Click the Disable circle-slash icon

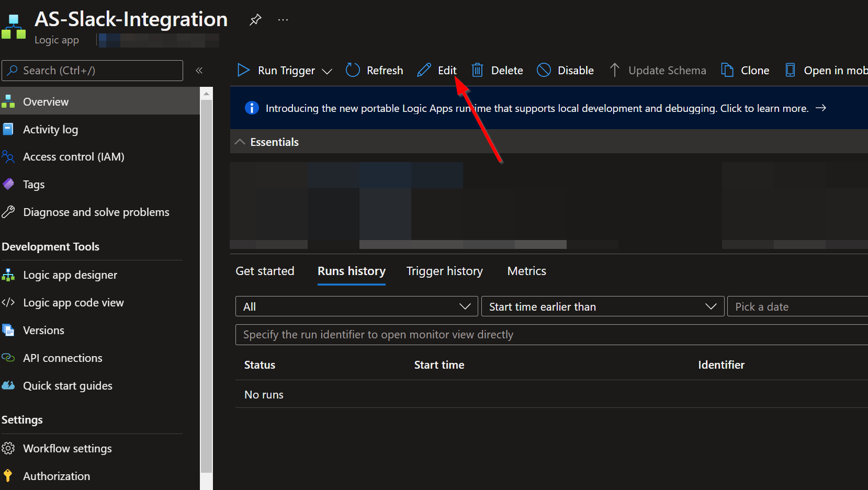[544, 70]
